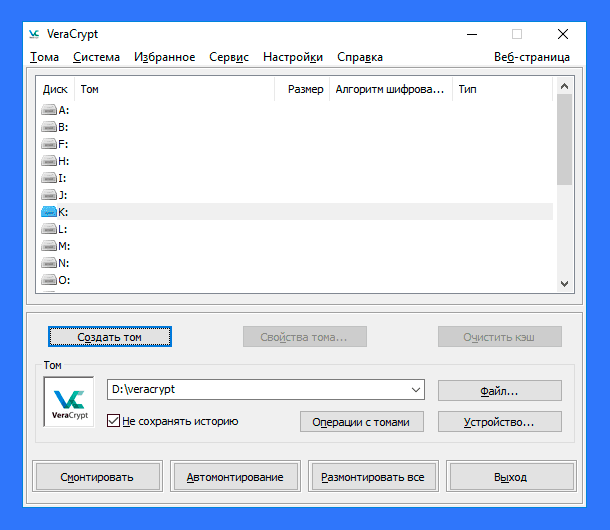This screenshot has height=530, width=610.
Task: Click Размонтировать все button
Action: [x=373, y=477]
